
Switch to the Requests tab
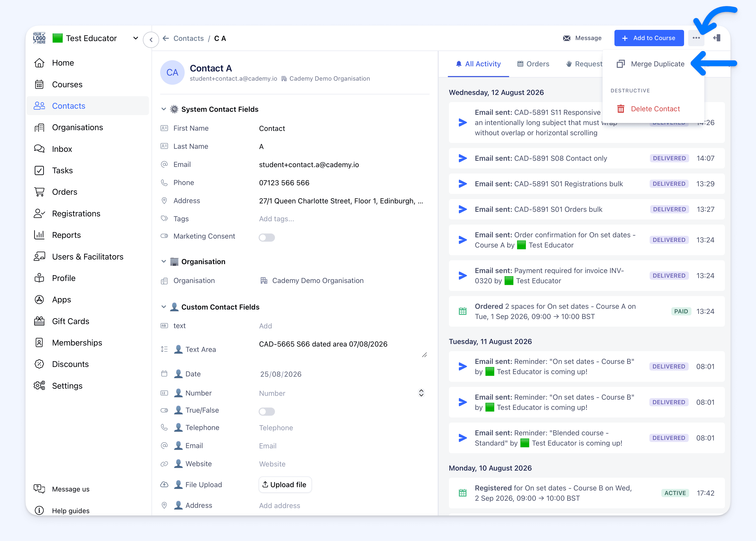pos(584,64)
